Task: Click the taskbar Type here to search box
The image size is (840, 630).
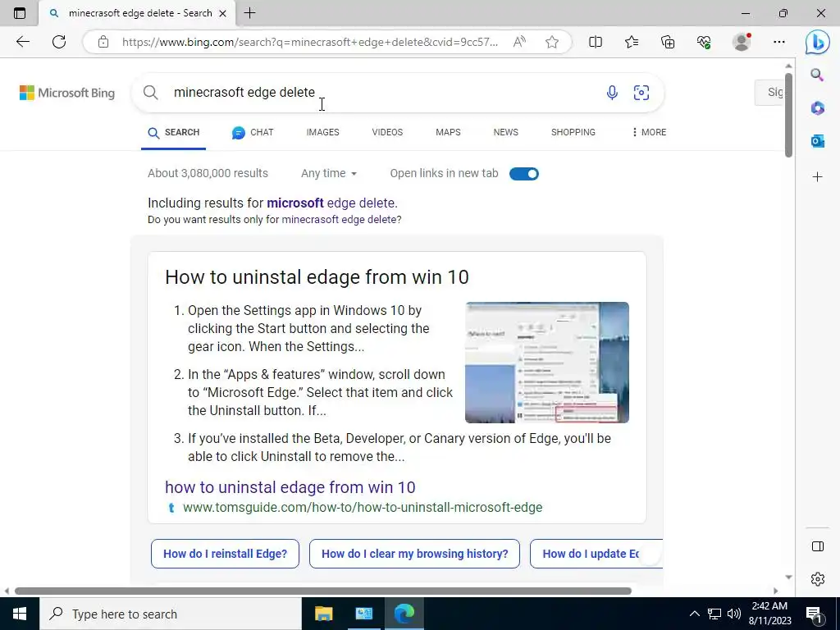Action: point(171,614)
